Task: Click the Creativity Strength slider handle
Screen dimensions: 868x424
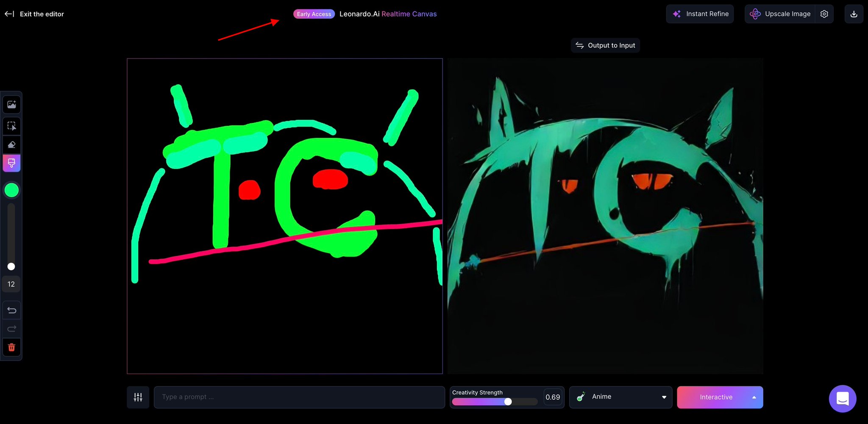Action: click(508, 402)
